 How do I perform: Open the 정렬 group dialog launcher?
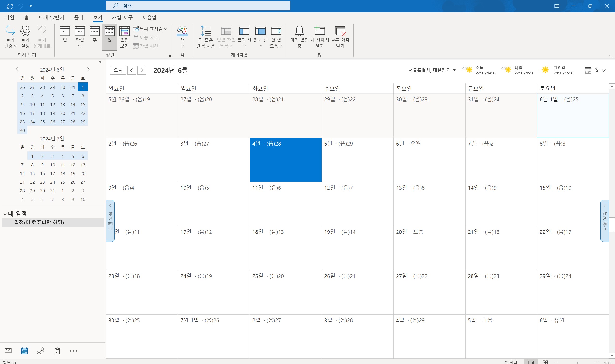point(169,55)
